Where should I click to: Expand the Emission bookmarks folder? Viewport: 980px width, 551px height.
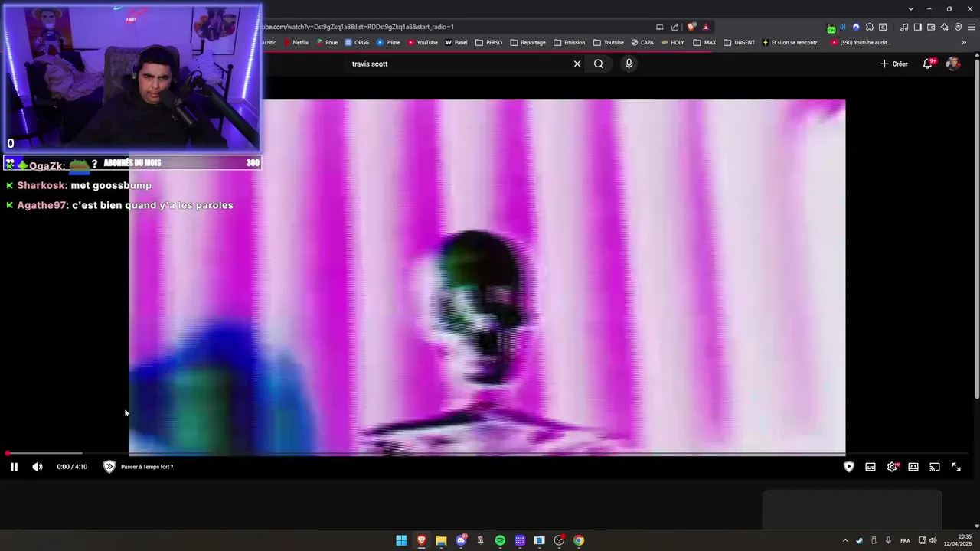pos(570,43)
